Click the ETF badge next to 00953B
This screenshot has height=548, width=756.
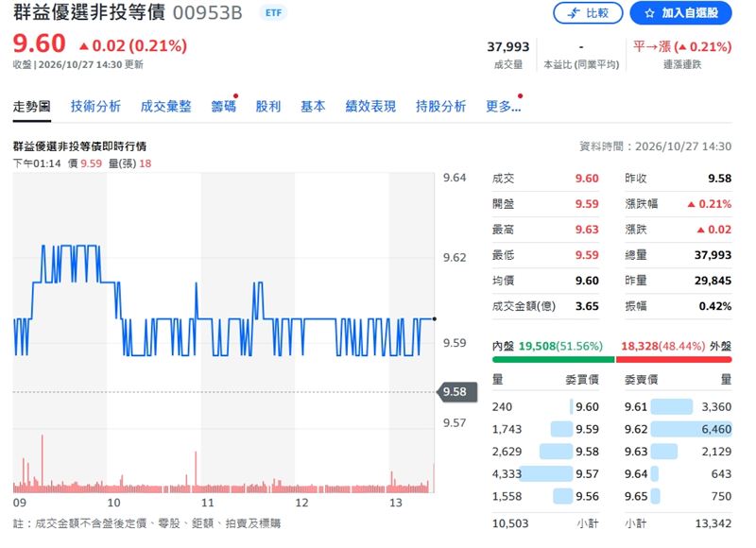coord(273,13)
